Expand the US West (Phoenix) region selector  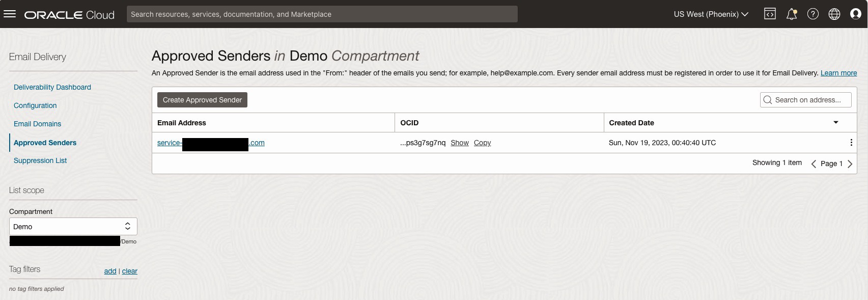tap(711, 14)
